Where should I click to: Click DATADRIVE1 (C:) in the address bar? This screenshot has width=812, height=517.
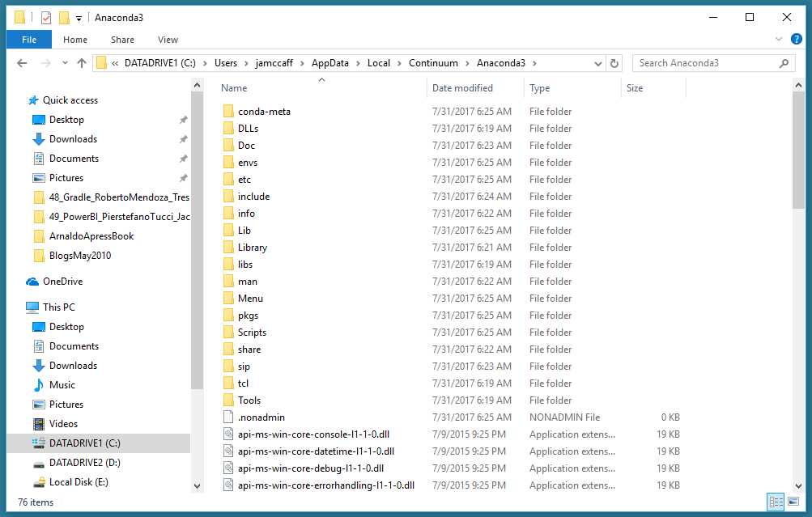[x=160, y=63]
